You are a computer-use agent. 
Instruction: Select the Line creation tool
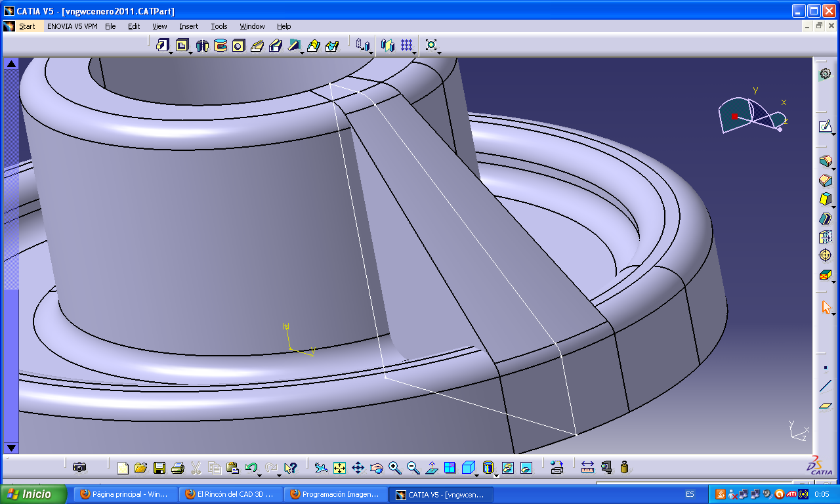[826, 387]
